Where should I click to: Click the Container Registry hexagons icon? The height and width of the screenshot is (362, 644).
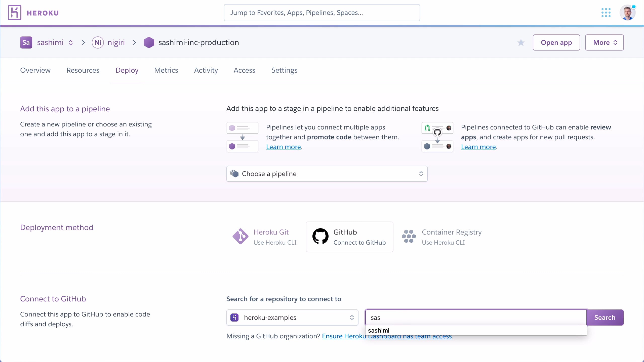[409, 236]
